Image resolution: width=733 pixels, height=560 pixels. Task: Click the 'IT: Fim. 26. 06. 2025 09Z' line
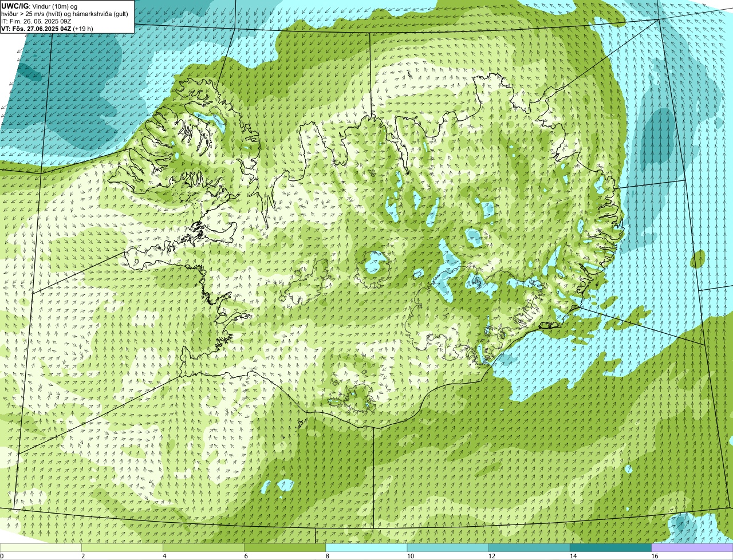coord(36,21)
